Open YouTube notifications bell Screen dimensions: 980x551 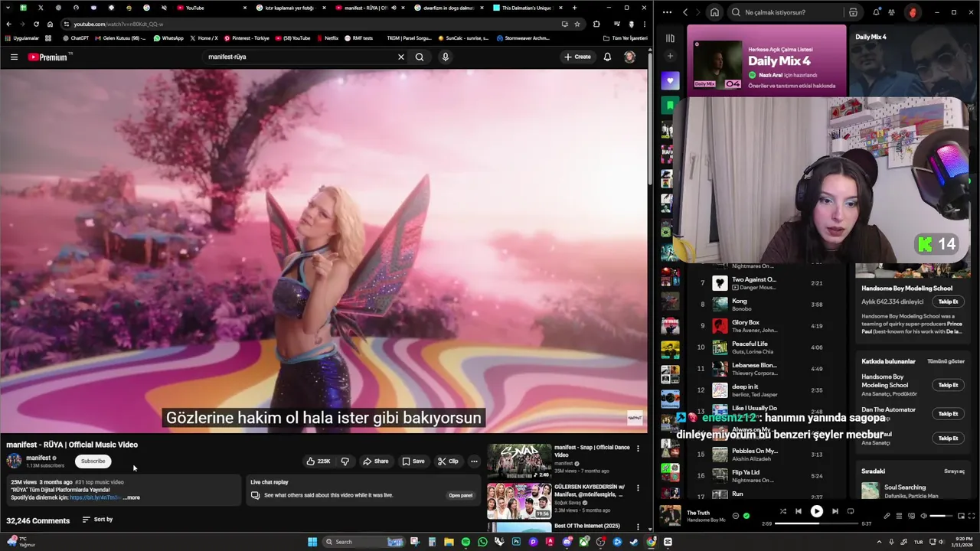(x=607, y=57)
